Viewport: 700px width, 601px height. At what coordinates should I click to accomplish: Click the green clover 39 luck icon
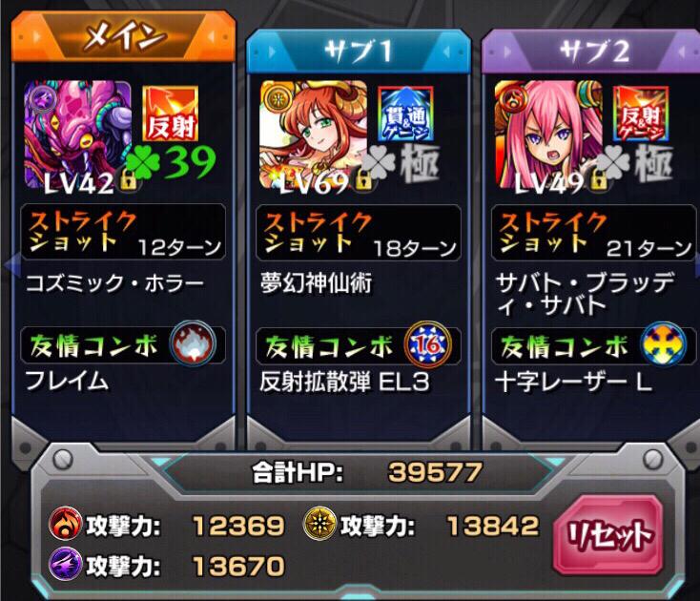point(171,162)
